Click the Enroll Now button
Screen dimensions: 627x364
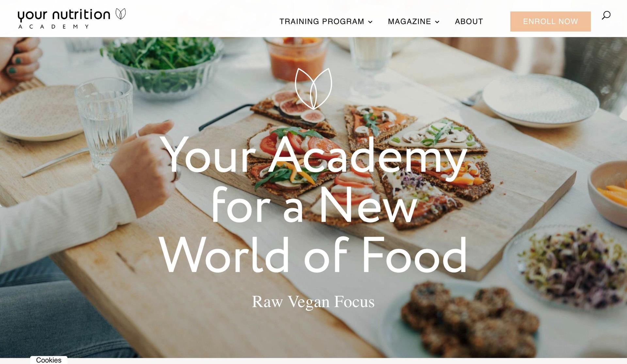[x=550, y=22]
